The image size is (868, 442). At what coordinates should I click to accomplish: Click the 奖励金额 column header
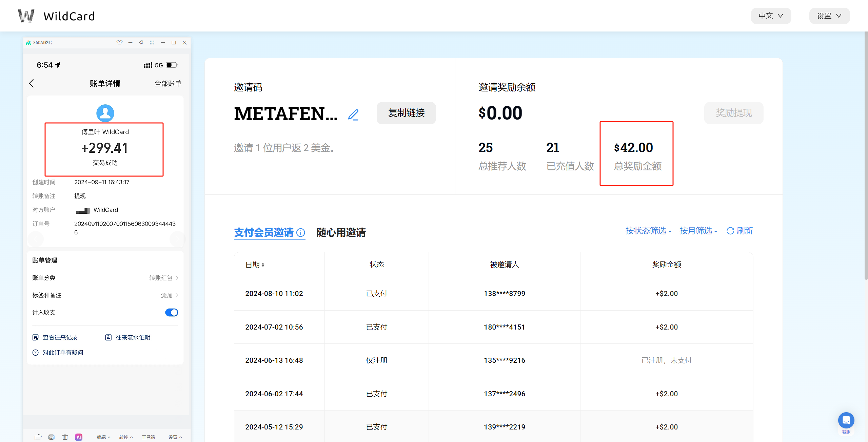667,265
